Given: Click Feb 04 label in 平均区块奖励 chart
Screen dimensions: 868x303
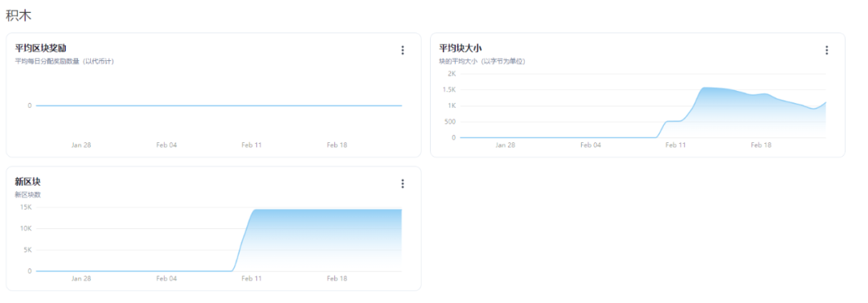Looking at the screenshot, I should pos(166,145).
